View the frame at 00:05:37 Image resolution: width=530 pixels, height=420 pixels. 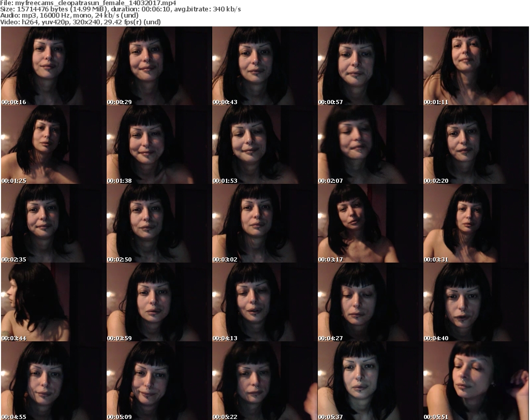coord(370,381)
